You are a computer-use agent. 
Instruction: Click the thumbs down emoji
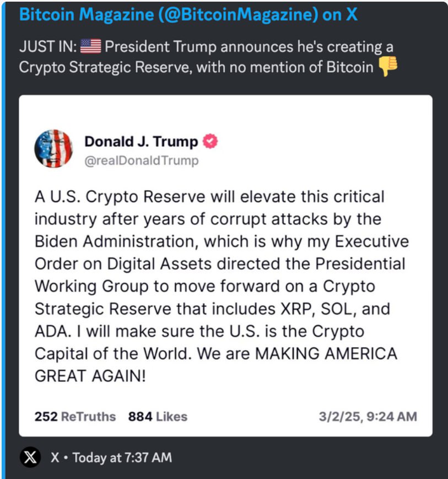[388, 68]
